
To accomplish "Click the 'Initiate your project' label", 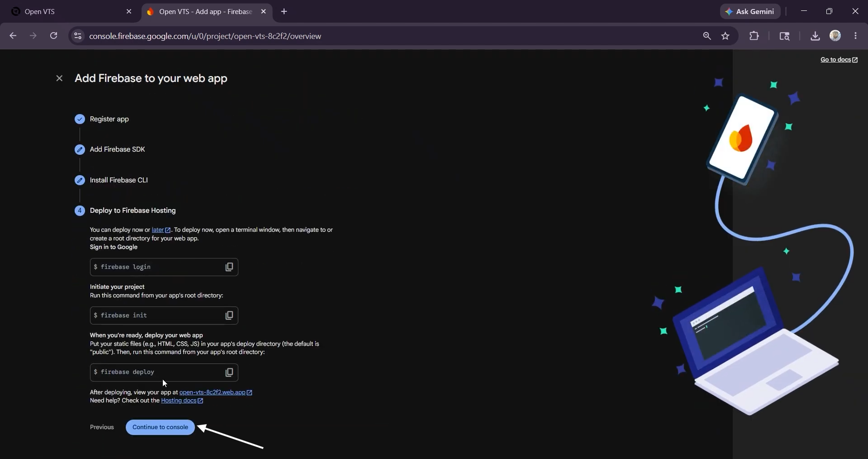I will pos(117,287).
